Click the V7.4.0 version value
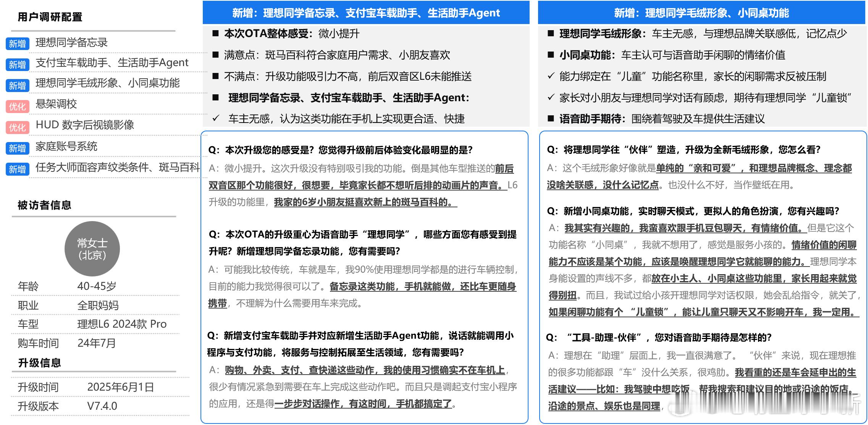 102,406
